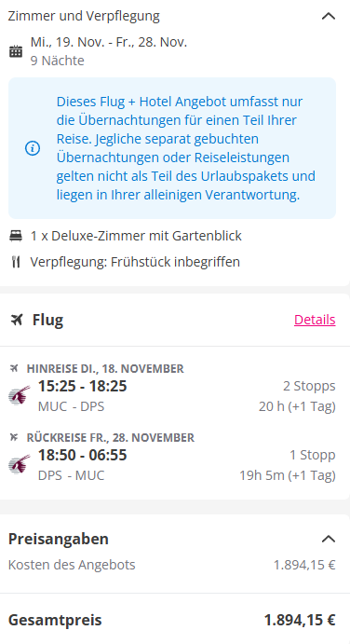Click the calendar icon beside travel dates

(x=16, y=51)
